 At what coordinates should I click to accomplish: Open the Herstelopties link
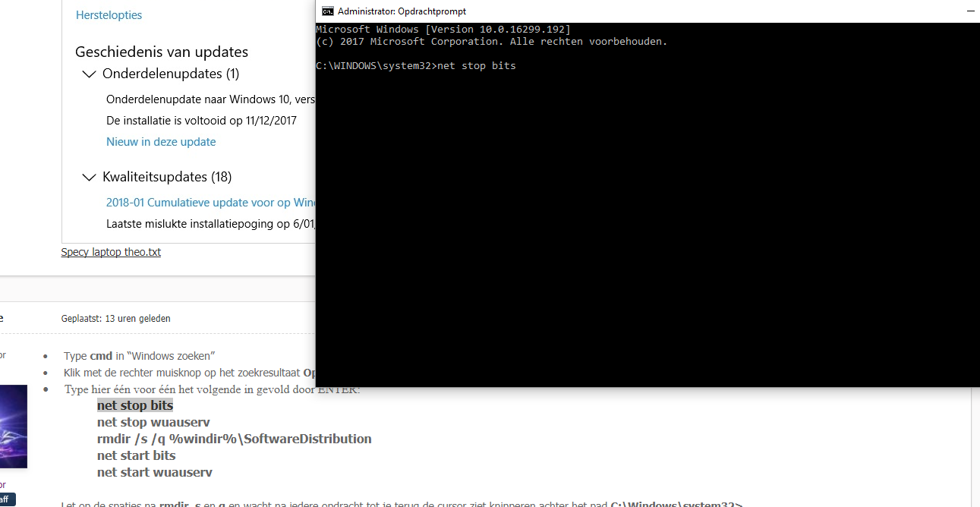pos(109,15)
